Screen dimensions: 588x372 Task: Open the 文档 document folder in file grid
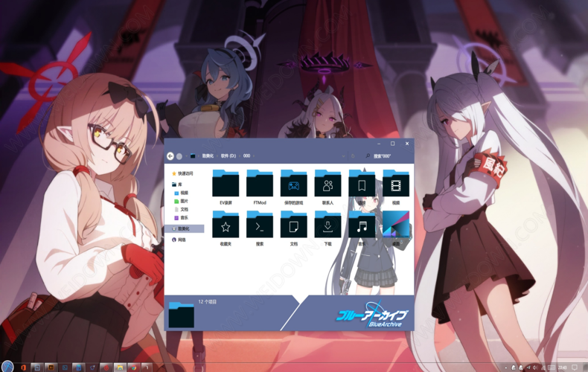pos(293,228)
